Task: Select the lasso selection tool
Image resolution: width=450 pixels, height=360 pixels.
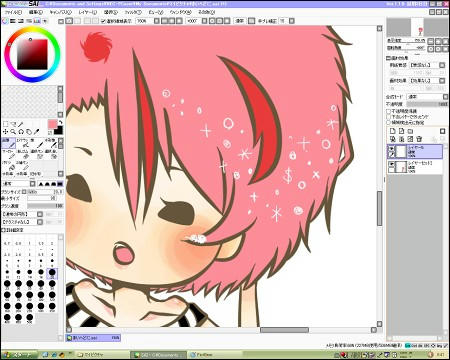Action: 13,124
